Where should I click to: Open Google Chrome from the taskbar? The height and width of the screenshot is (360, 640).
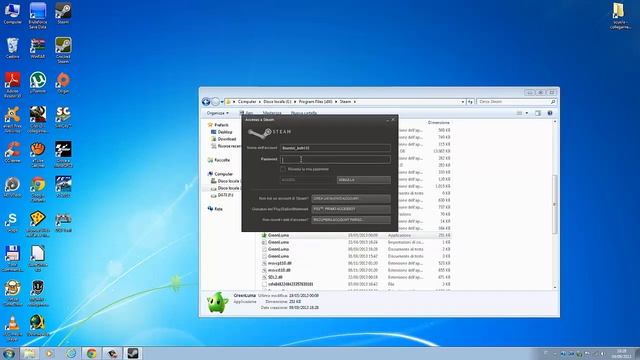[x=91, y=353]
